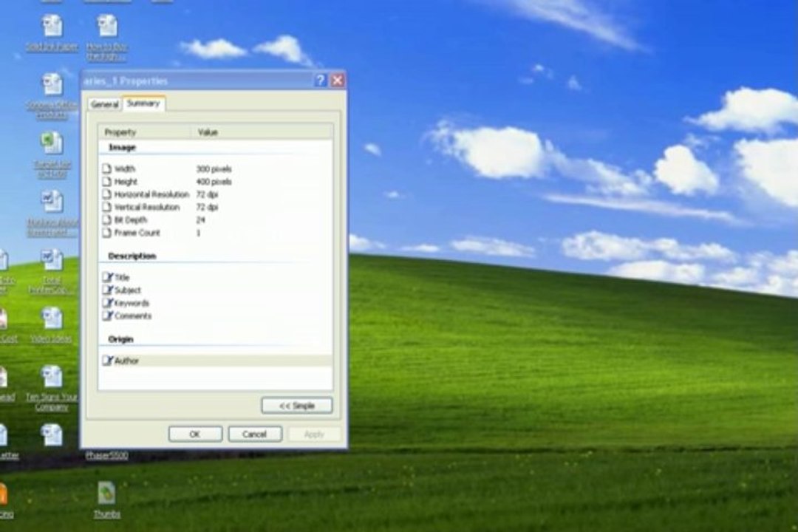
Task: Click the Description group heading
Action: [132, 256]
